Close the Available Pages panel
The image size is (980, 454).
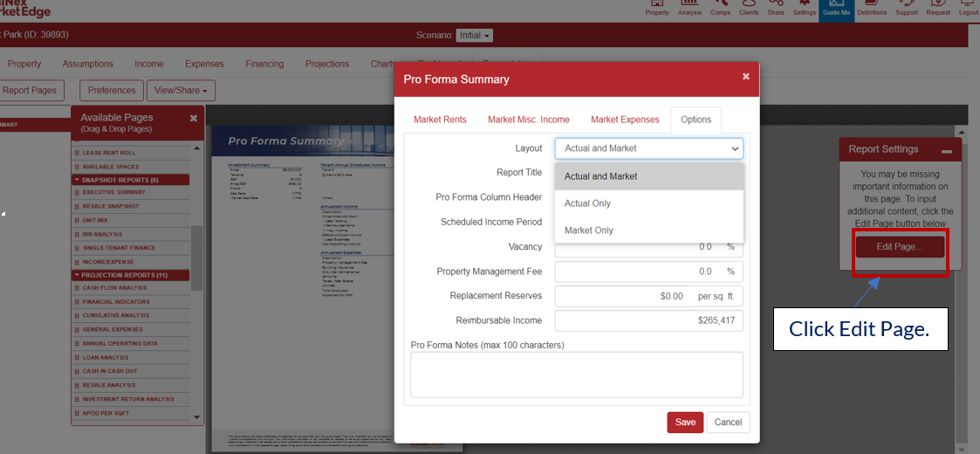(194, 118)
